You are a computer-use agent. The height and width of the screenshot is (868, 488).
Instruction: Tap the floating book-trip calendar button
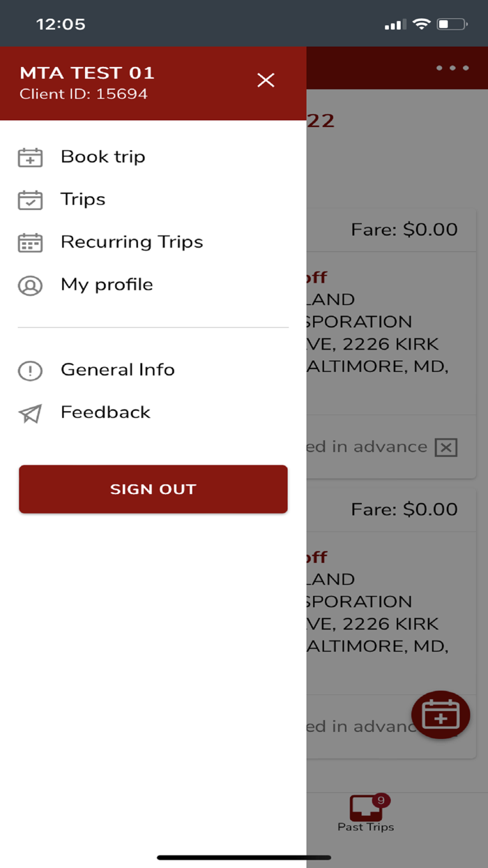pos(441,715)
